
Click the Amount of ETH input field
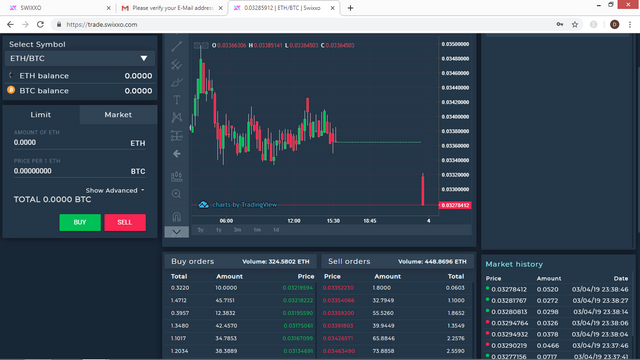click(x=80, y=143)
